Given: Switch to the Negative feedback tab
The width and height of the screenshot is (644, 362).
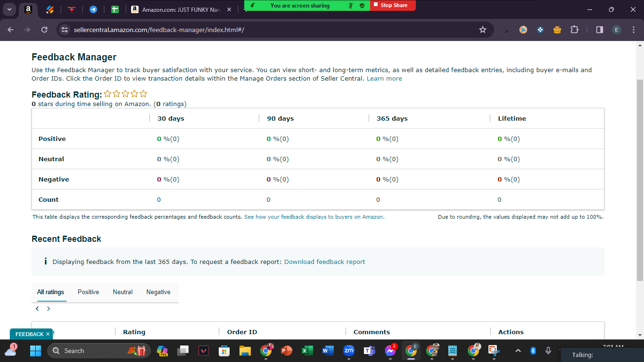Looking at the screenshot, I should tap(158, 292).
